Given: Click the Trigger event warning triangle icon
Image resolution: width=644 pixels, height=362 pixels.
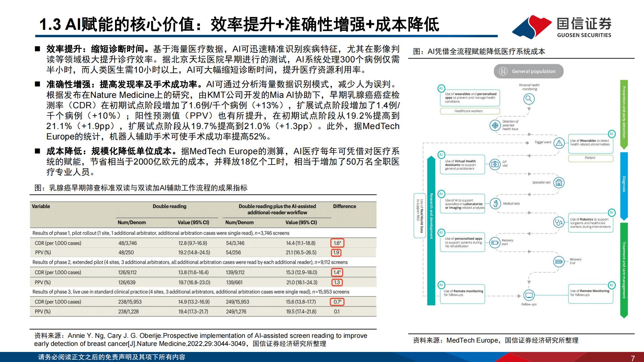Looking at the screenshot, I should (x=559, y=143).
